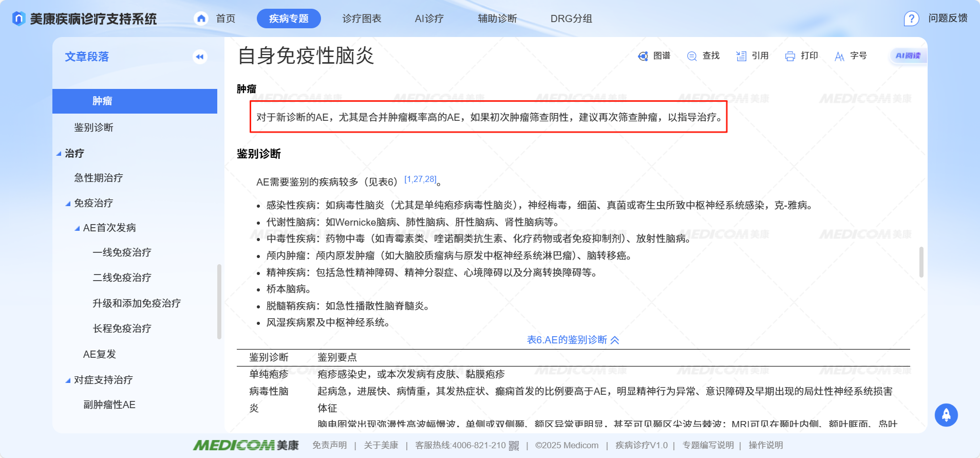Collapse the 治疗 tree section
Image resolution: width=980 pixels, height=458 pixels.
coord(59,154)
